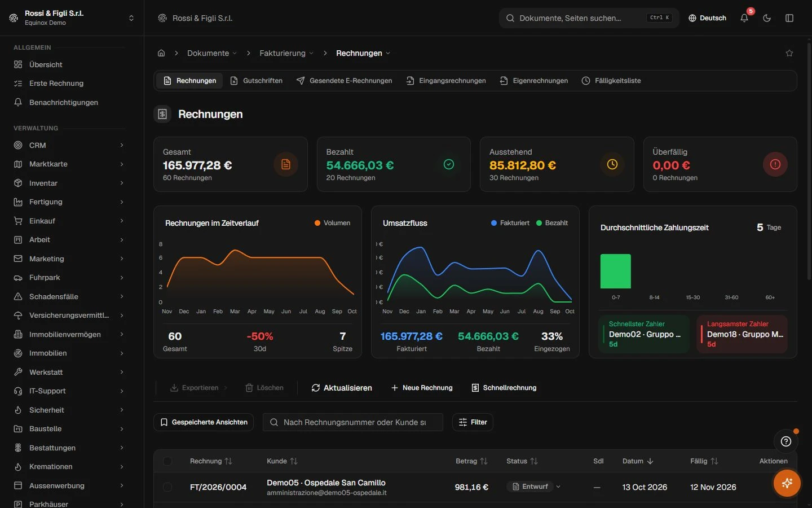Switch to the Gutschriften tab

point(257,81)
